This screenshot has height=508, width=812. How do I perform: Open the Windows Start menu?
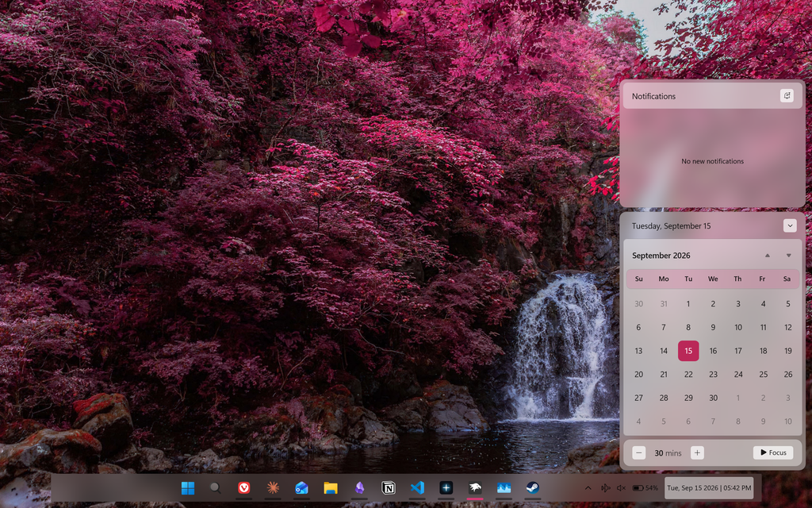[x=187, y=488]
